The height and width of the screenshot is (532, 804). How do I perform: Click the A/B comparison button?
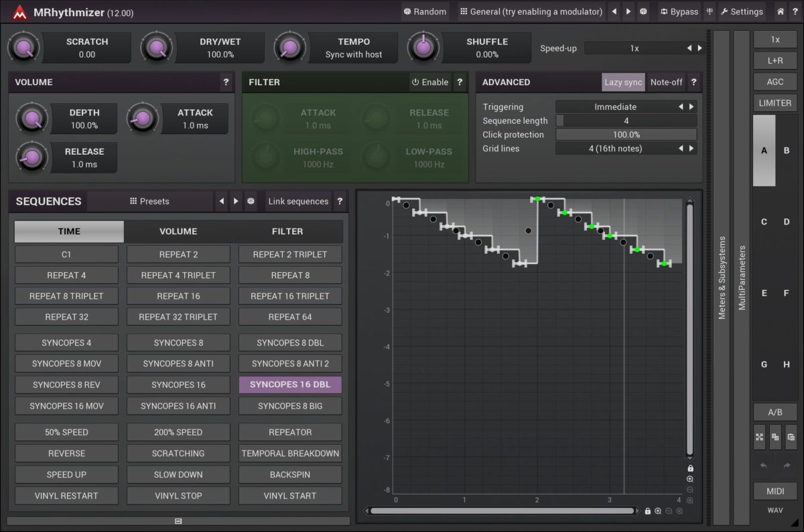pyautogui.click(x=775, y=412)
